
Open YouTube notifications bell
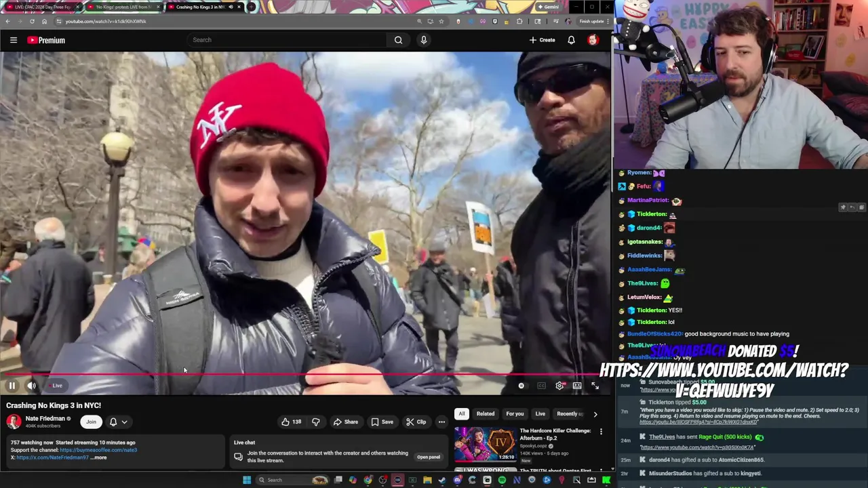coord(571,40)
